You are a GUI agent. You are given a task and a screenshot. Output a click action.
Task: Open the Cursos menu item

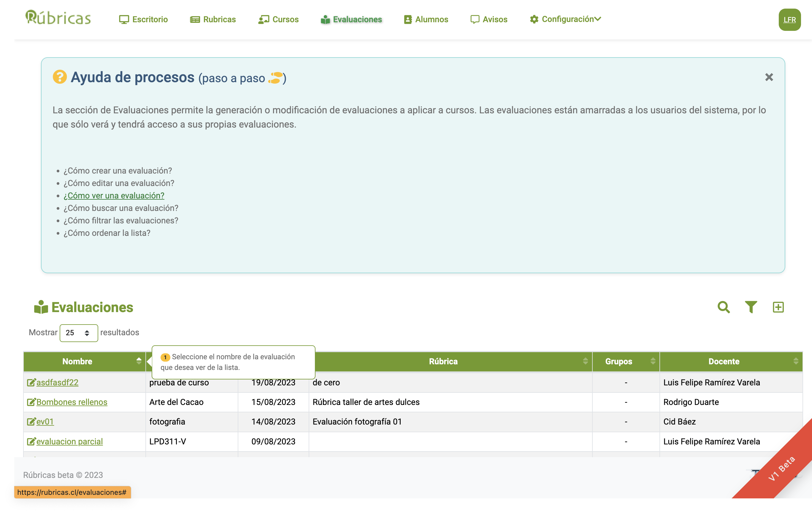[278, 20]
